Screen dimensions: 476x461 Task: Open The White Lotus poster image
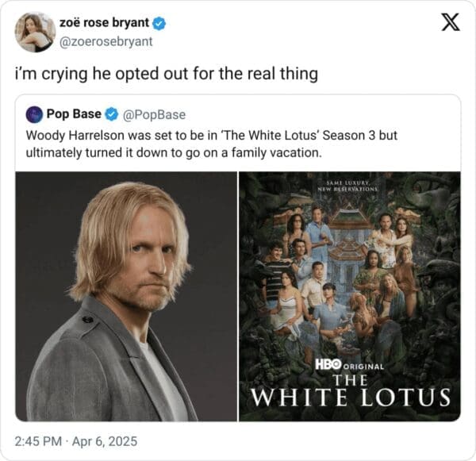(x=349, y=296)
